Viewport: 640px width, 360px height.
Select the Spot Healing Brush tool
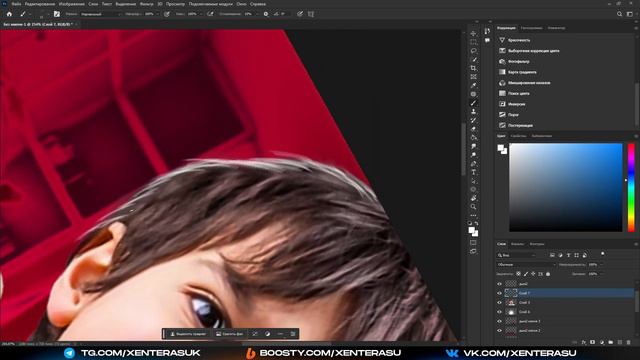pos(473,94)
